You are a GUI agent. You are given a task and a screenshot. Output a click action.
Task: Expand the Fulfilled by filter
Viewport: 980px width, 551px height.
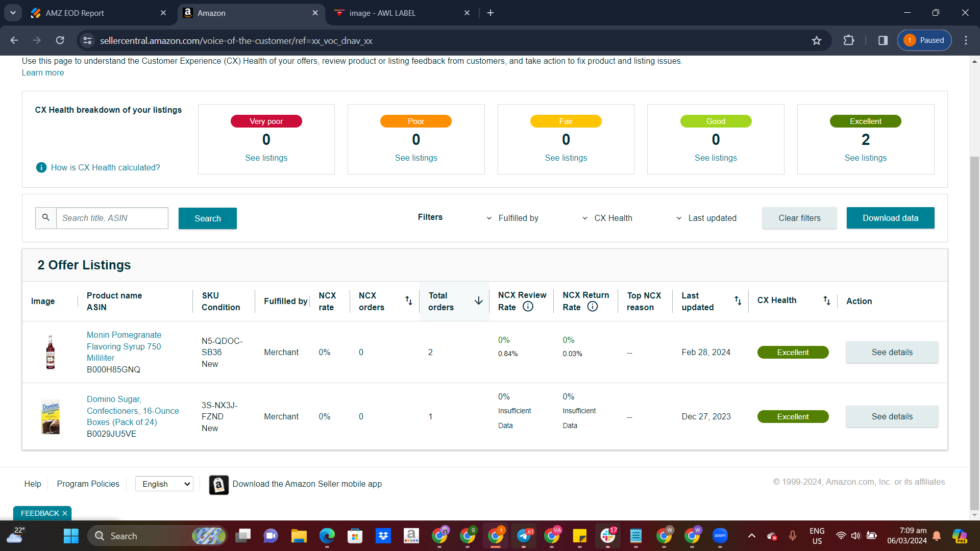click(x=512, y=218)
